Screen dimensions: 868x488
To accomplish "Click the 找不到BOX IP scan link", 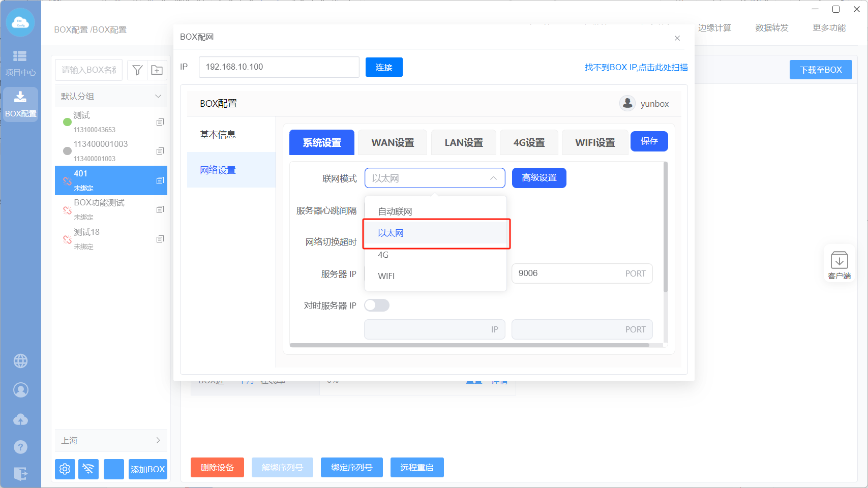I will pos(636,67).
